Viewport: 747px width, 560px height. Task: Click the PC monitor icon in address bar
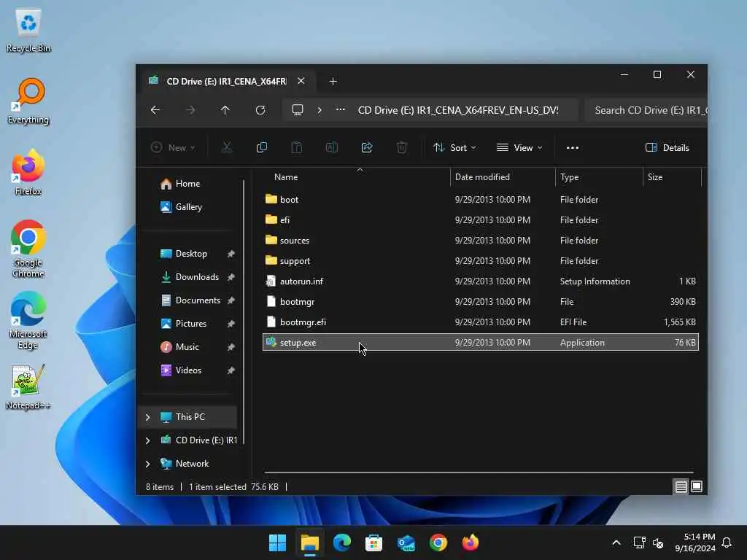coord(298,110)
